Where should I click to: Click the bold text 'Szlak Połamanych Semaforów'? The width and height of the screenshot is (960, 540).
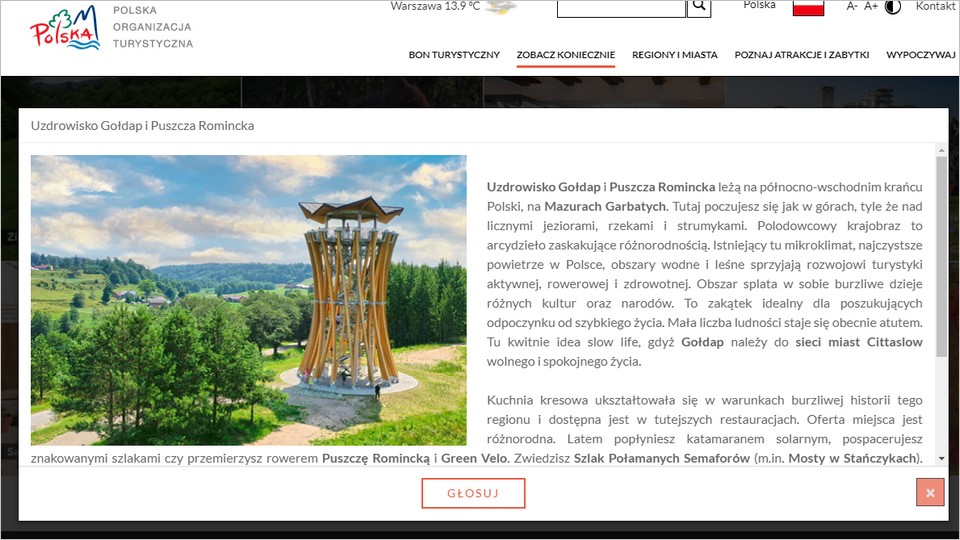662,458
